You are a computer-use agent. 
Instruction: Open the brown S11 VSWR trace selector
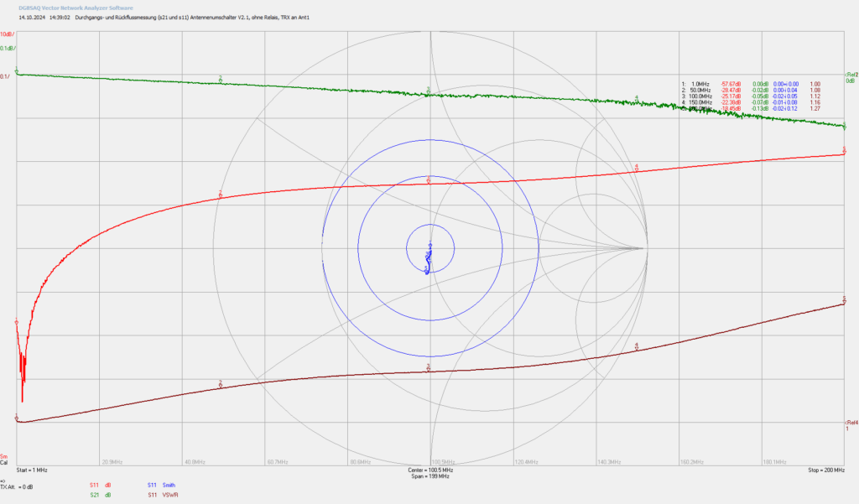[163, 495]
